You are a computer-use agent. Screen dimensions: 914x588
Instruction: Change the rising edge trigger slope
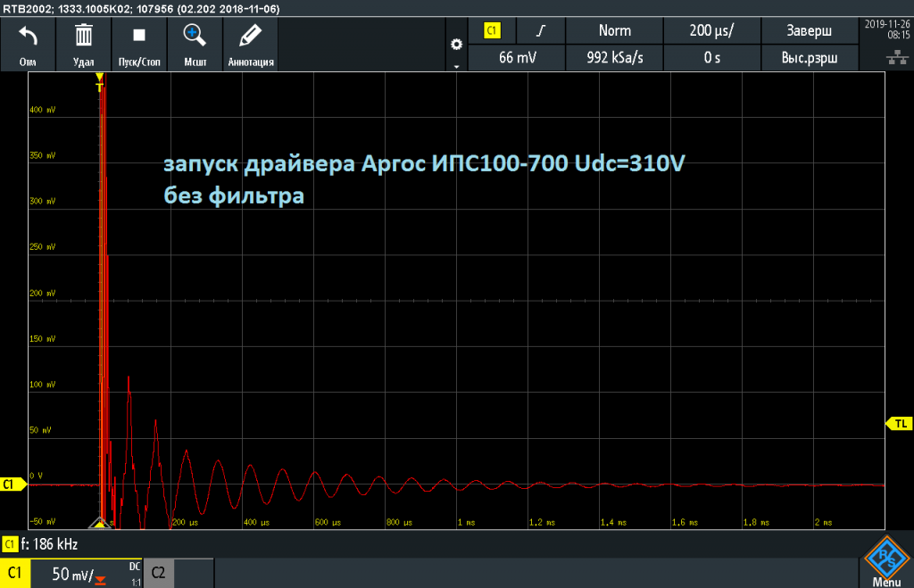pos(541,31)
